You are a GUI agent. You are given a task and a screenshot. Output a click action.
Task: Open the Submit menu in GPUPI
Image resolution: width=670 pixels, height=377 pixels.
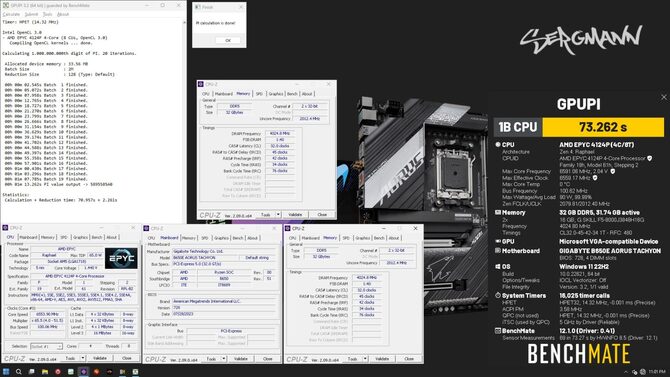tap(32, 14)
